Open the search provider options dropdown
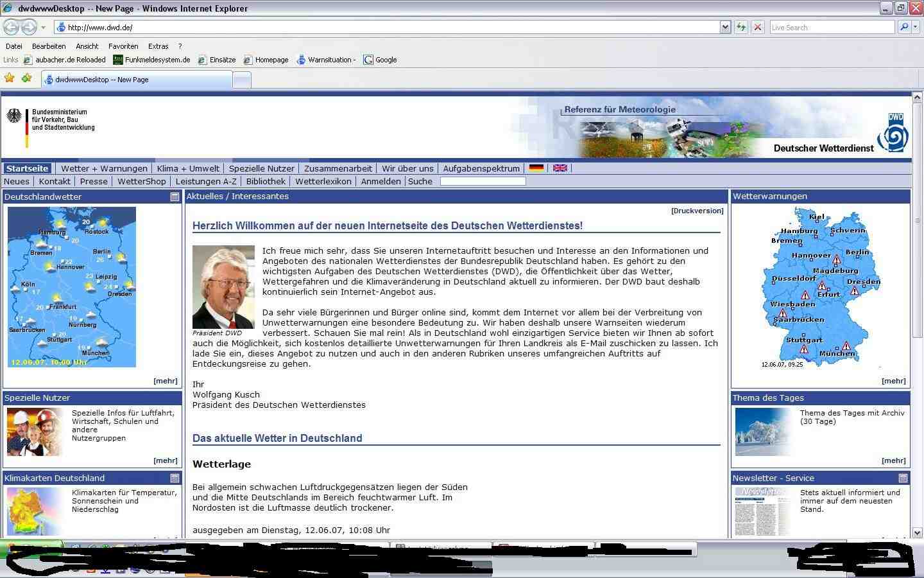This screenshot has height=578, width=924. [x=916, y=27]
